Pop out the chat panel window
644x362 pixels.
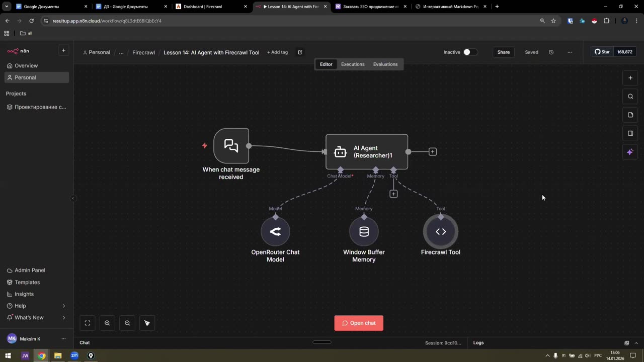627,343
